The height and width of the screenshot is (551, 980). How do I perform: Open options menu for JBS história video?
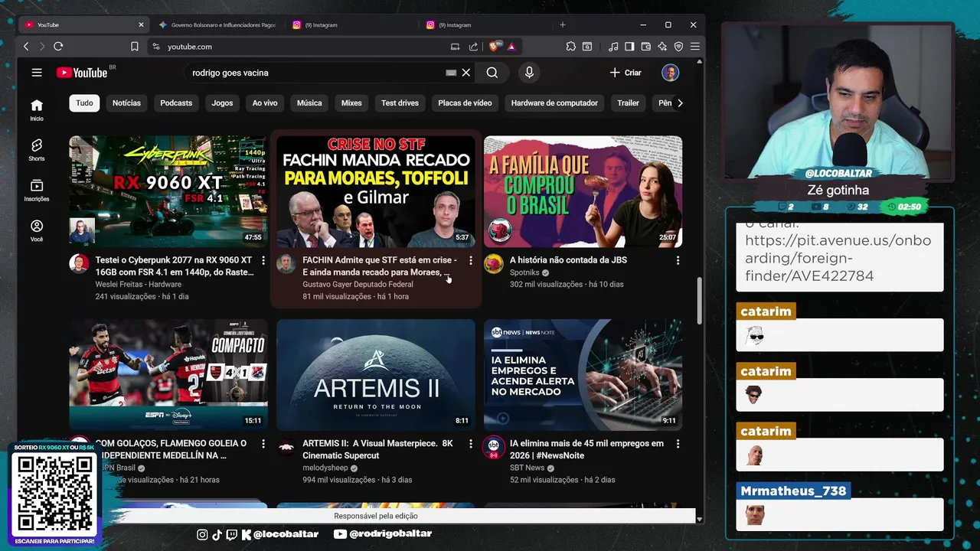(x=678, y=261)
